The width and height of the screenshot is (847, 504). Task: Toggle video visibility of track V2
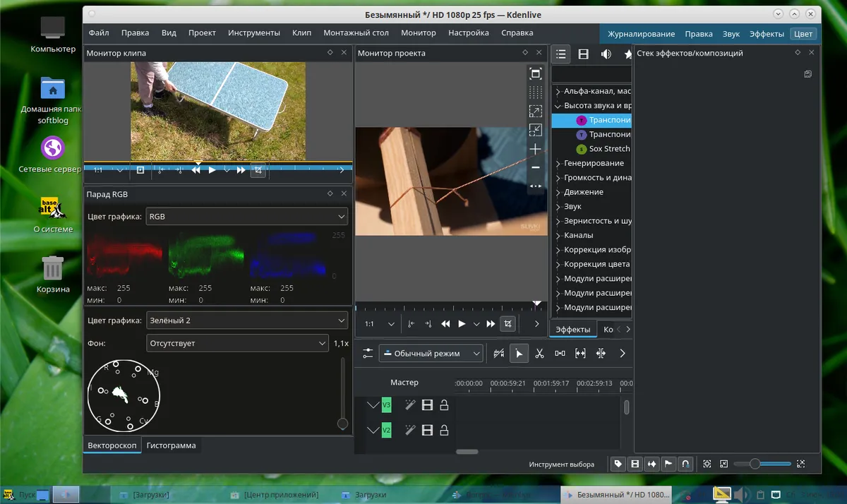(427, 430)
